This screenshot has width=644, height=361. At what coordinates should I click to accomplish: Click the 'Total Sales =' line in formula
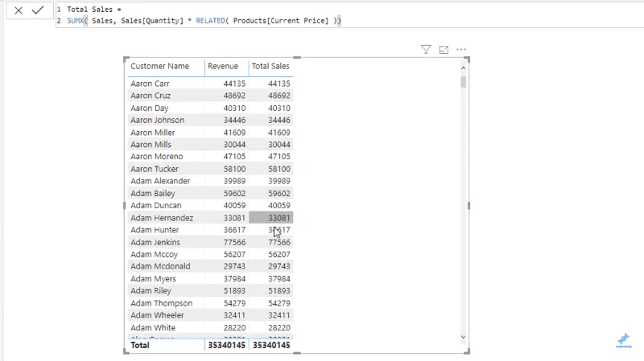[x=94, y=9]
